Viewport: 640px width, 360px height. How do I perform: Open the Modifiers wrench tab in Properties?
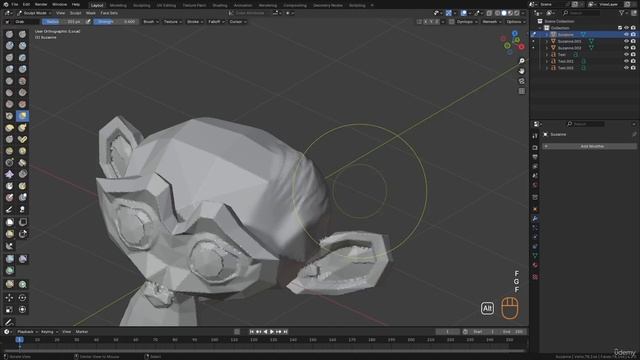pyautogui.click(x=535, y=218)
